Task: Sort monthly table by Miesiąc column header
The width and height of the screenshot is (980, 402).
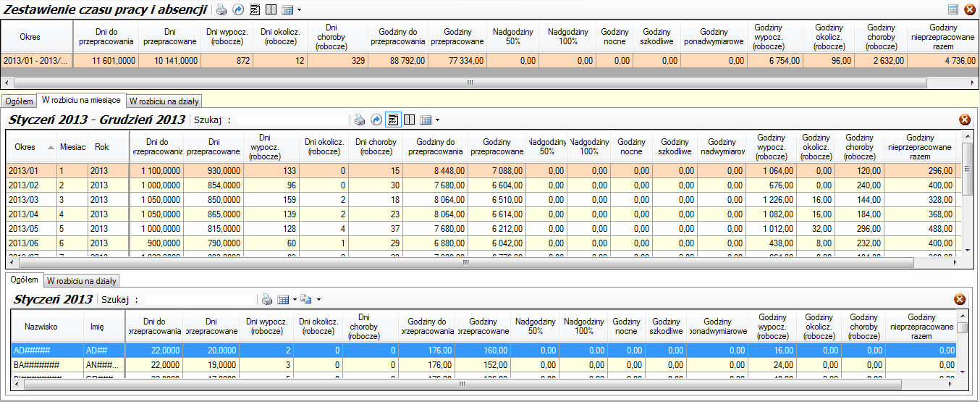Action: point(72,146)
